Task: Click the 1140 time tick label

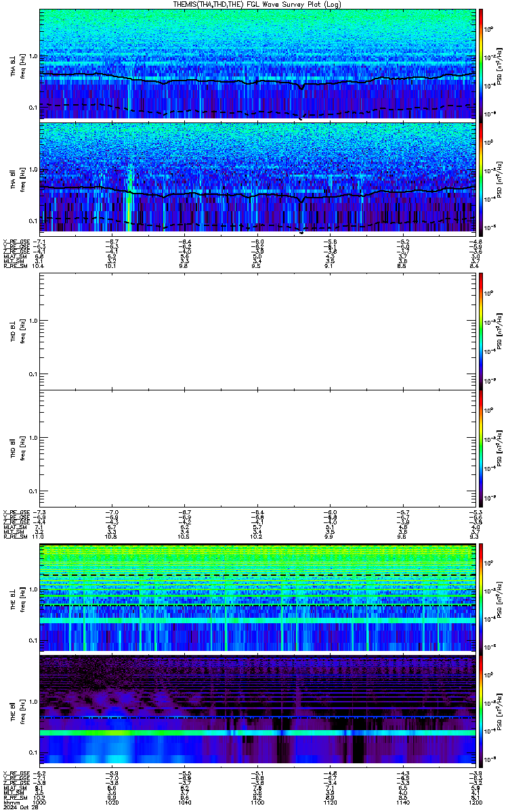Action: click(403, 803)
